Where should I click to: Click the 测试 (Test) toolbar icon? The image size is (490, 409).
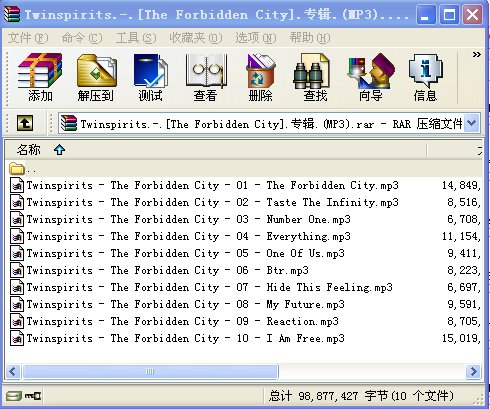click(x=150, y=77)
